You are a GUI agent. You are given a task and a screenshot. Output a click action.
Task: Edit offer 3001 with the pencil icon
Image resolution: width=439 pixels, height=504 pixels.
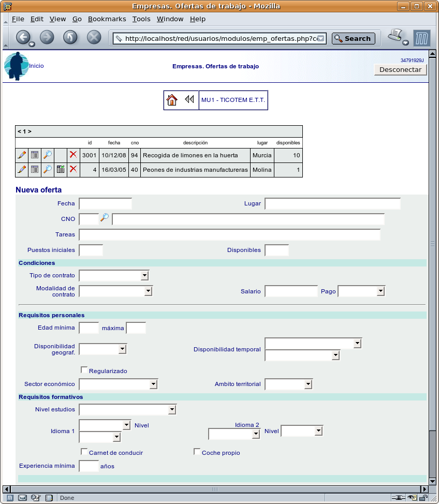tap(22, 155)
